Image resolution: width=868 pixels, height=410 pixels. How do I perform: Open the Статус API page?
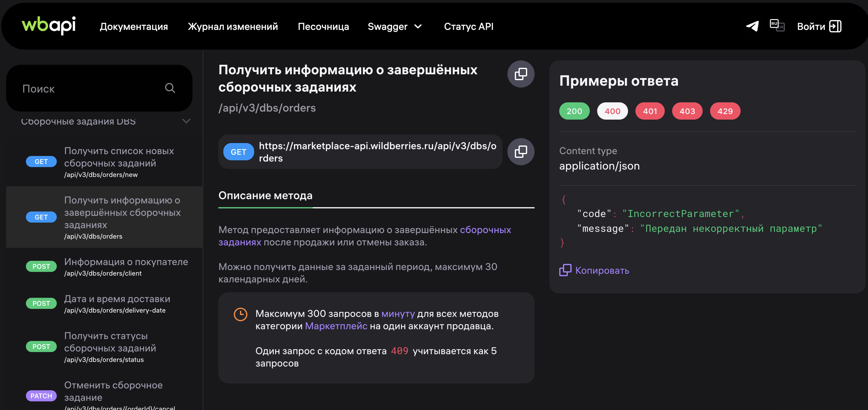tap(468, 26)
